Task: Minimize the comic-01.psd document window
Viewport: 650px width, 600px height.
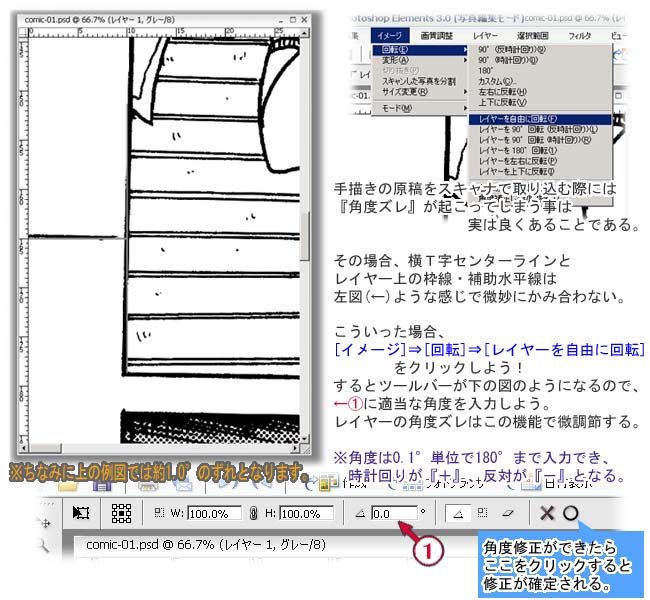Action: [281, 20]
